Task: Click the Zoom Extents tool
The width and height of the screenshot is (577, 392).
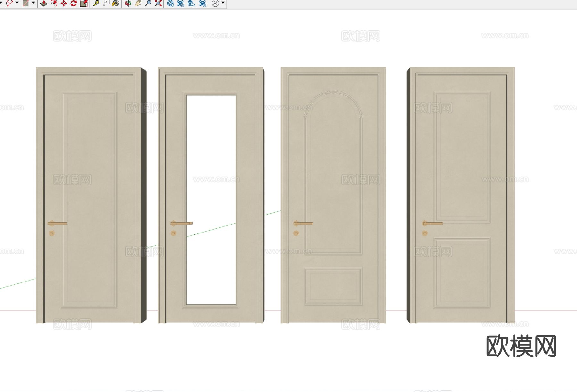Action: 158,3
